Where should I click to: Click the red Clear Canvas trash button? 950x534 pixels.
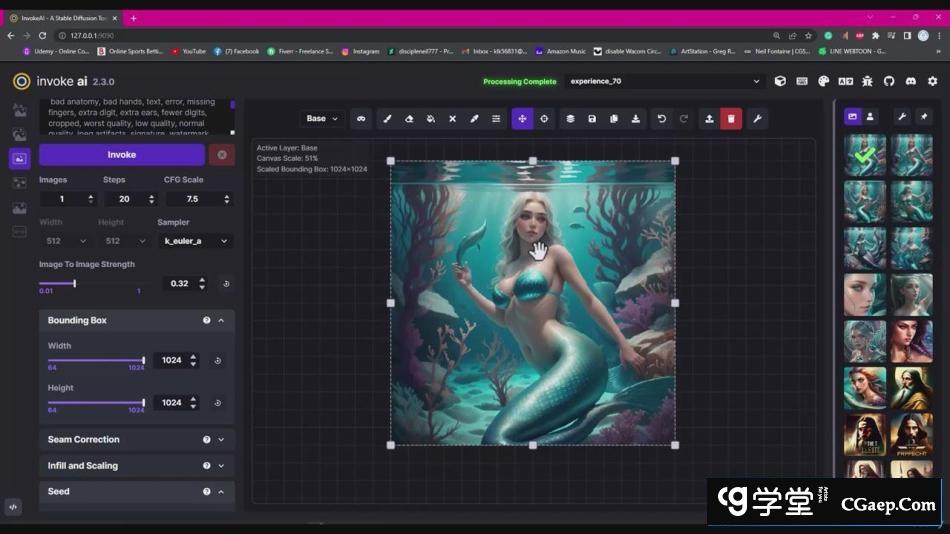tap(731, 119)
